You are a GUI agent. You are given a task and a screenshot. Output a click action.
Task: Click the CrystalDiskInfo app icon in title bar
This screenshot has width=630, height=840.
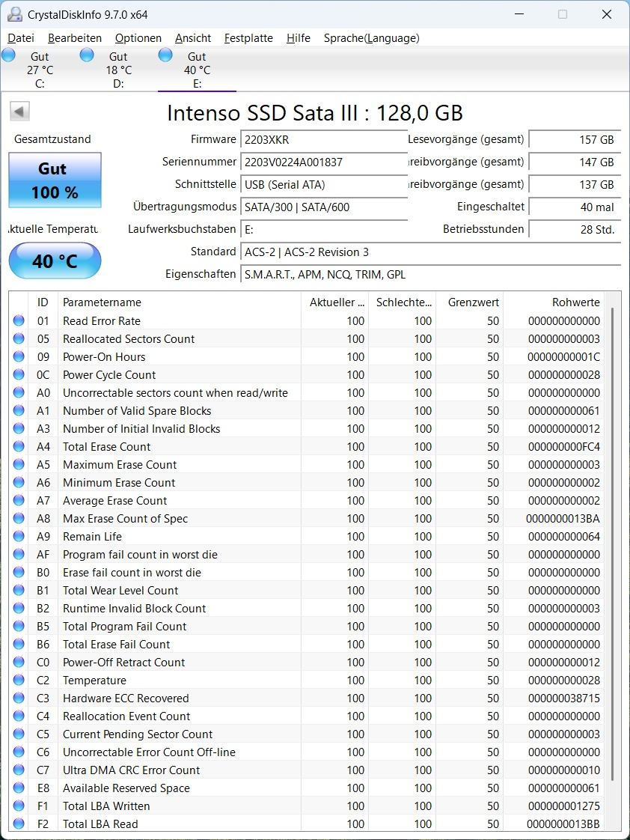14,14
